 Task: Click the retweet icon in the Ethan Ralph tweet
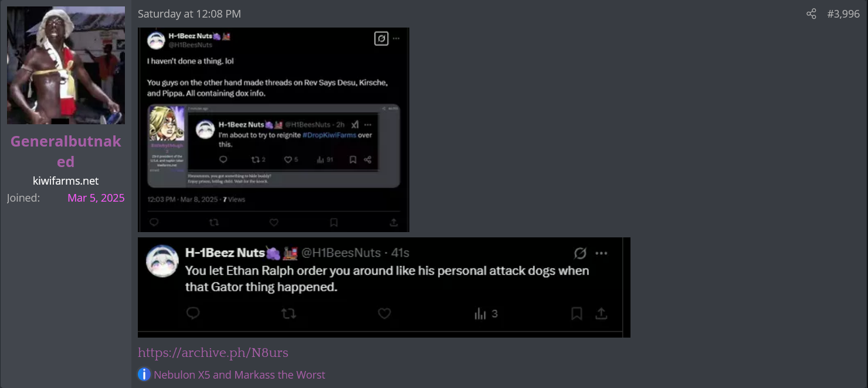(x=289, y=314)
